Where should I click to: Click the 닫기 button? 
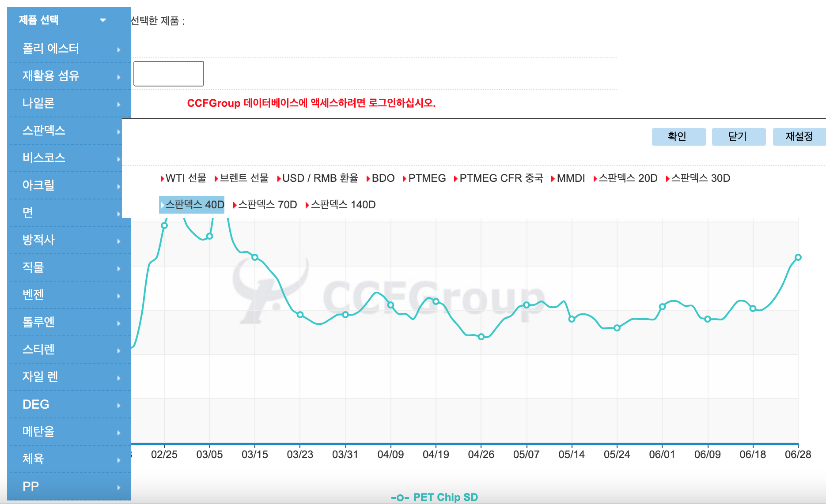739,136
